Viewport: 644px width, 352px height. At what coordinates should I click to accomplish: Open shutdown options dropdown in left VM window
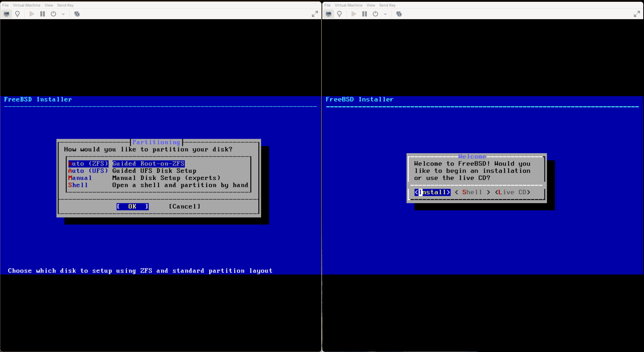(63, 14)
